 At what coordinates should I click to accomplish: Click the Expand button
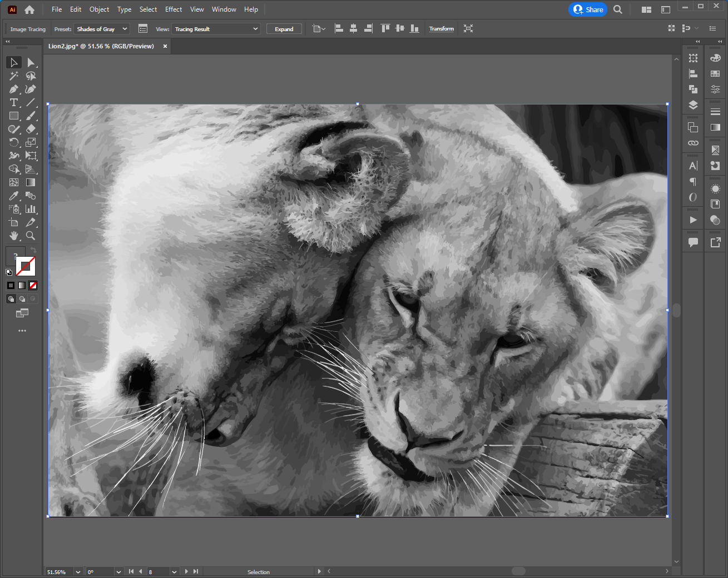pyautogui.click(x=284, y=29)
